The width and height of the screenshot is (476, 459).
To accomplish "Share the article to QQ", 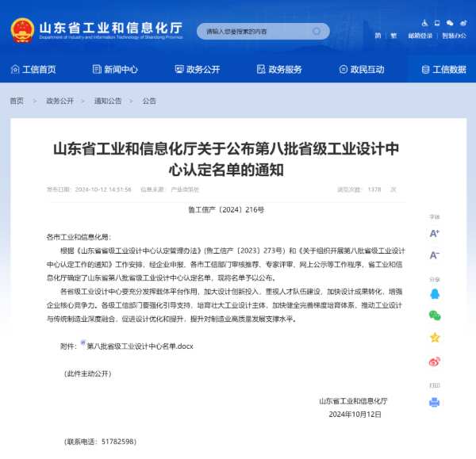I will pos(435,293).
